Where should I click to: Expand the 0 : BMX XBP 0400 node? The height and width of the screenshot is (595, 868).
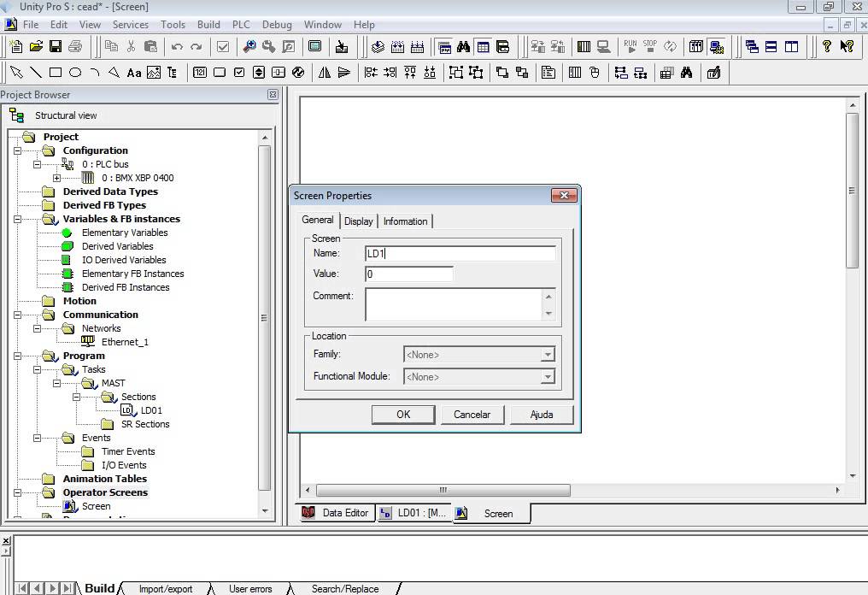click(56, 179)
